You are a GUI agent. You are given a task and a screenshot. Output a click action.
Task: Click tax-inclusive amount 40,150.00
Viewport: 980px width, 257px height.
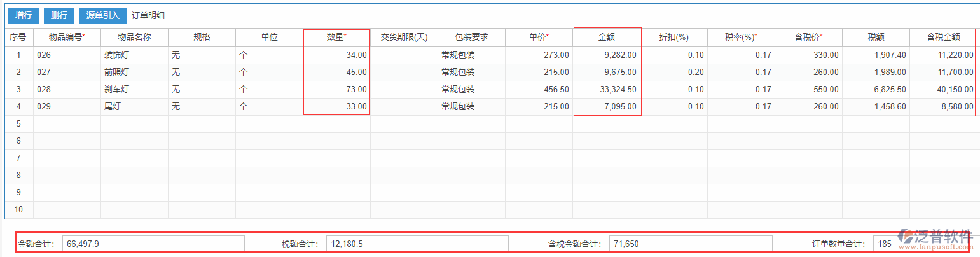[x=943, y=90]
